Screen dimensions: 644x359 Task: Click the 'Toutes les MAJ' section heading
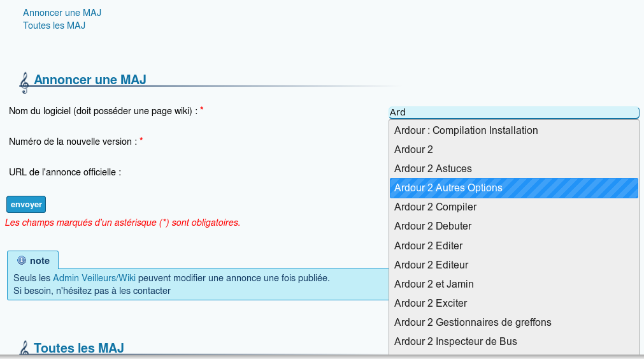coord(79,348)
